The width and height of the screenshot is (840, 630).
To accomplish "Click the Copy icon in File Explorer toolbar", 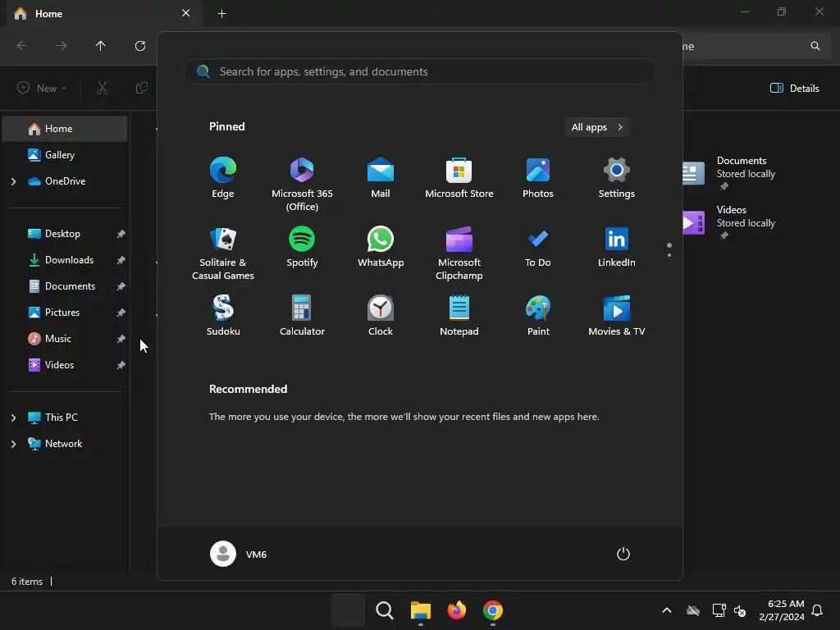I will click(141, 88).
